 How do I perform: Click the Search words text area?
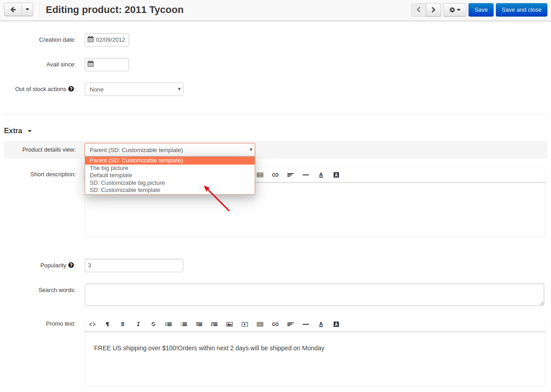(x=314, y=295)
